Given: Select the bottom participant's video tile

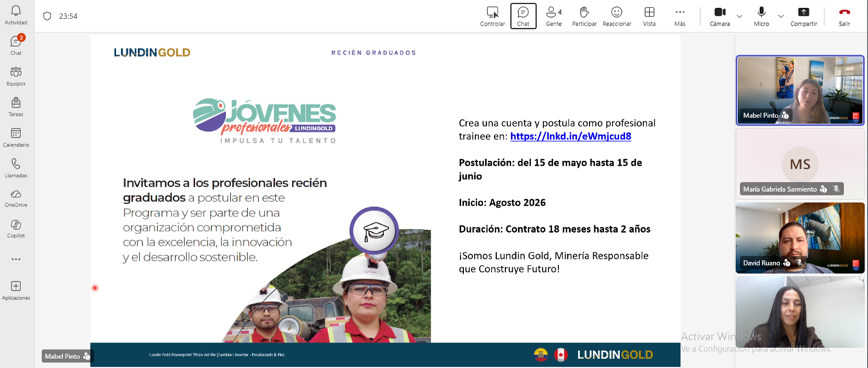Looking at the screenshot, I should click(x=800, y=311).
